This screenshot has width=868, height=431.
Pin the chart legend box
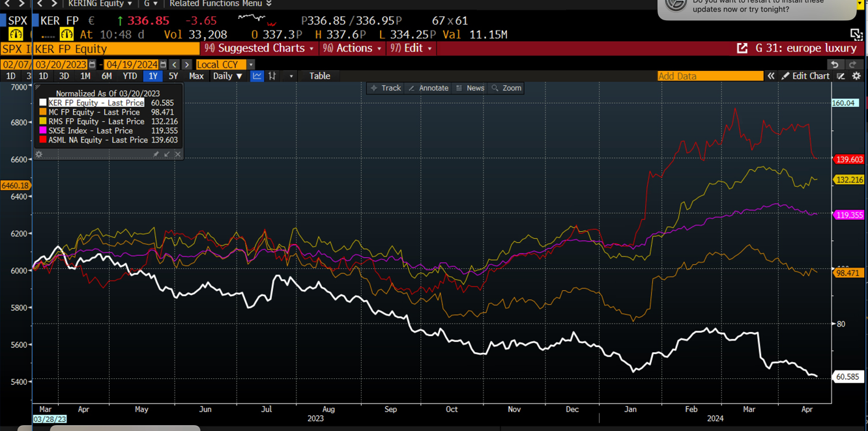pos(156,154)
